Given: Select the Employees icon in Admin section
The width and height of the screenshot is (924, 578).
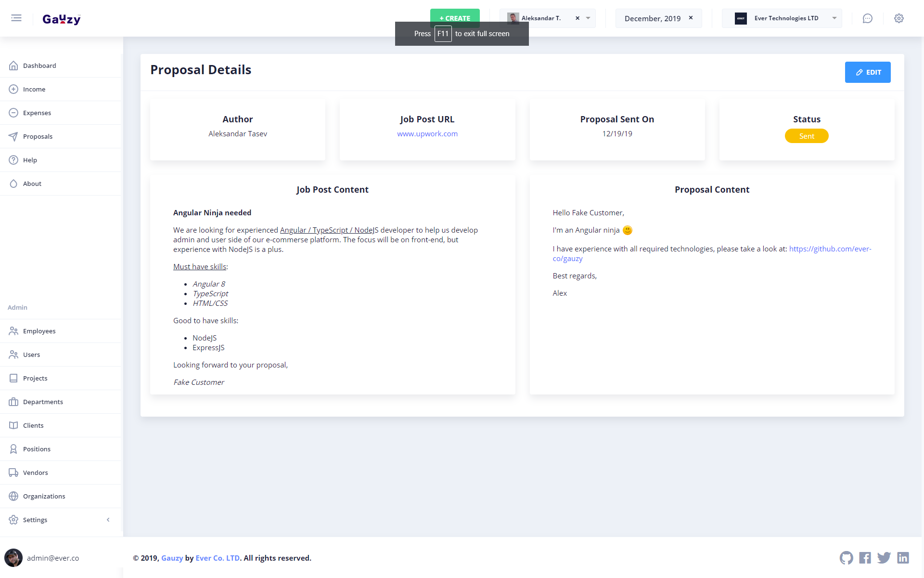Looking at the screenshot, I should [13, 331].
